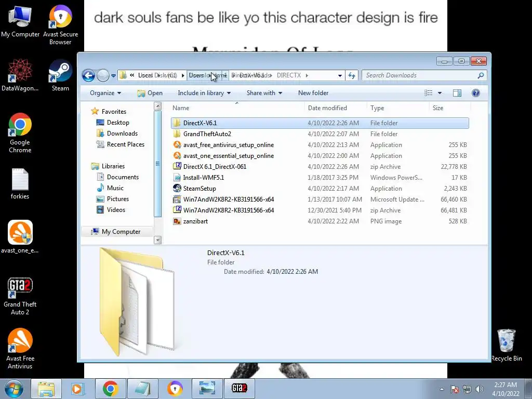Select the zanzibart PNG image

point(320,221)
